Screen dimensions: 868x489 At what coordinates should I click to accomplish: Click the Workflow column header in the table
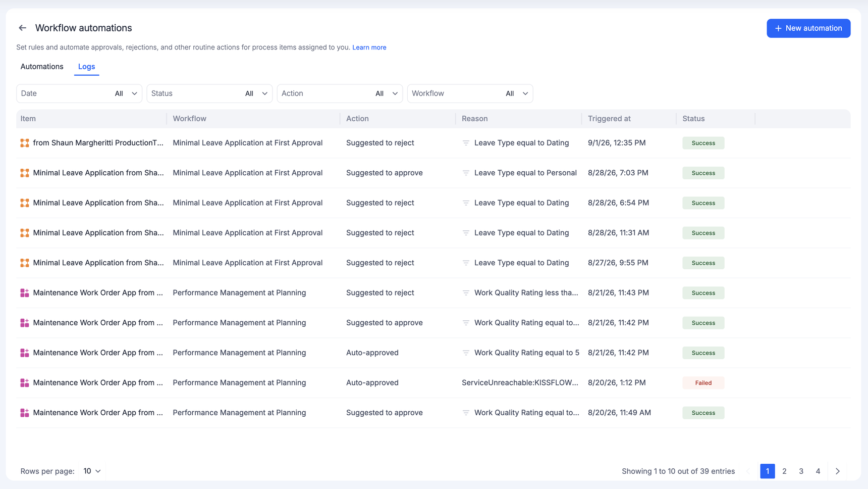pyautogui.click(x=190, y=119)
